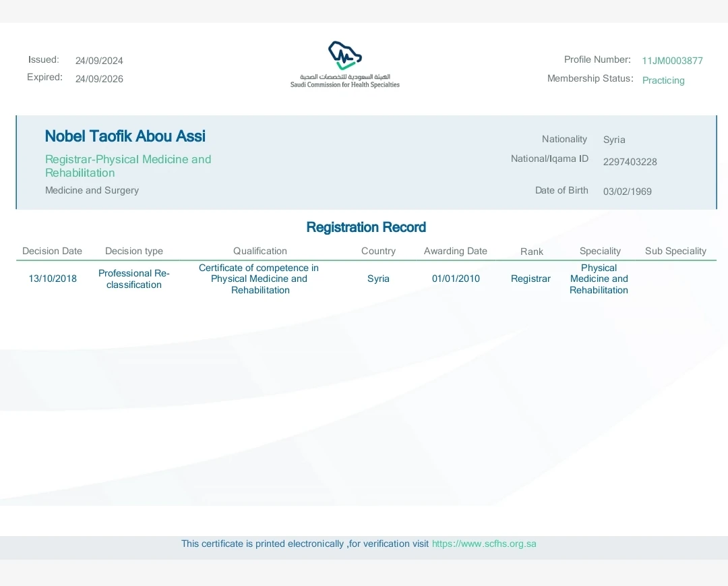
Task: Click the Registrar rank cell
Action: pos(530,279)
